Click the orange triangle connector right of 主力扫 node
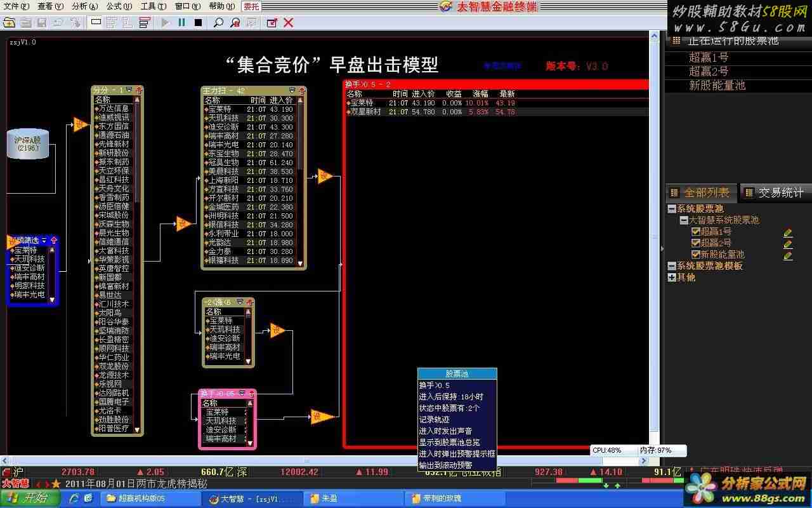This screenshot has height=508, width=812. click(325, 176)
